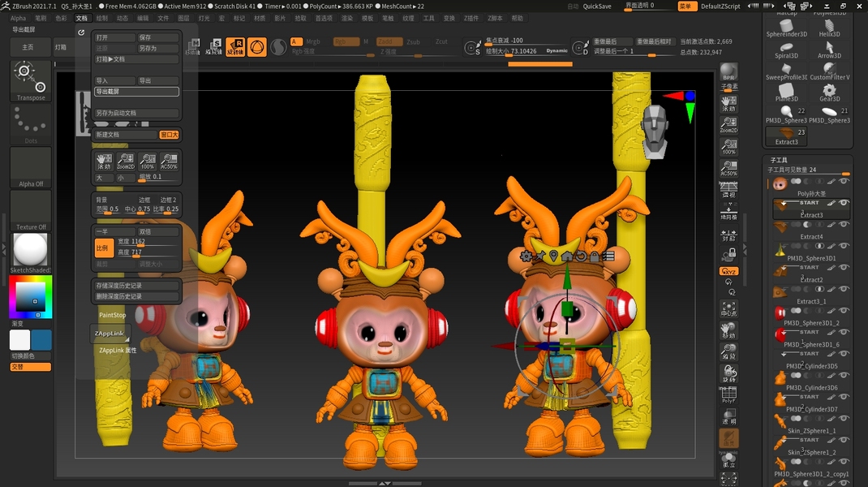Click the local symmetry icon in right shelf

click(728, 235)
